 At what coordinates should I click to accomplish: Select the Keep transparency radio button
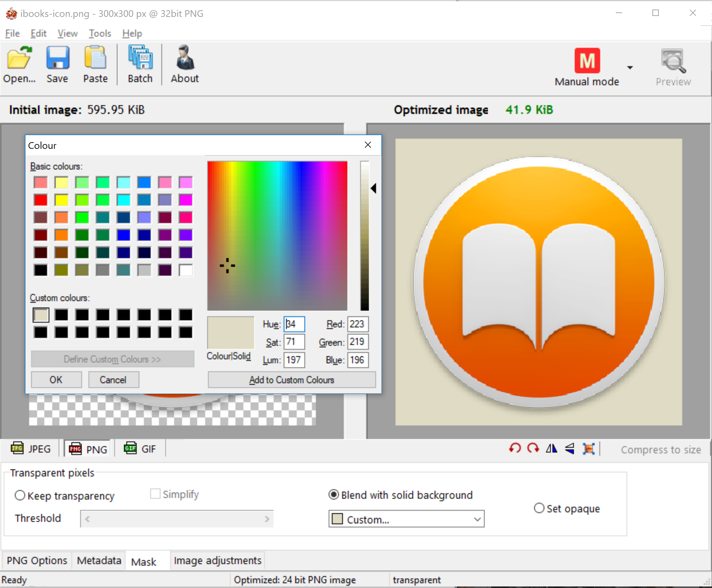point(20,496)
